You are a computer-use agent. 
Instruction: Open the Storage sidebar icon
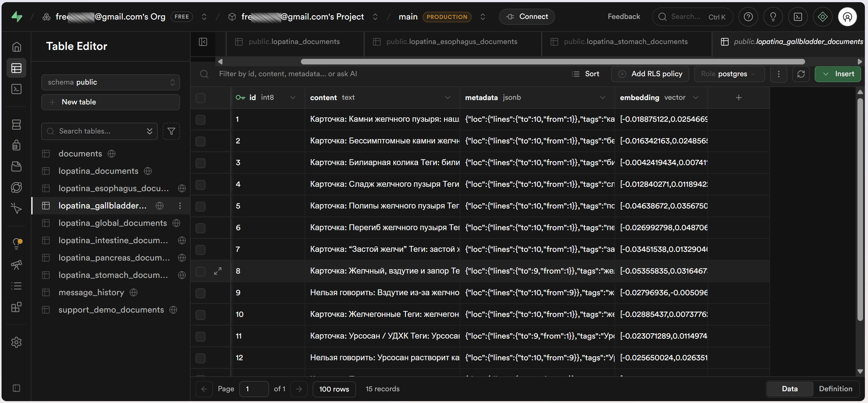pyautogui.click(x=16, y=166)
